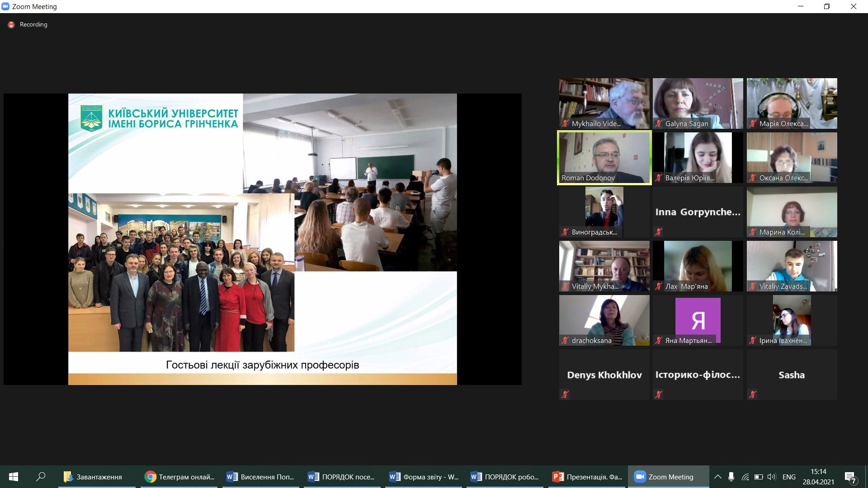Screen dimensions: 868x488
Task: Click the shared presentation slide
Action: click(x=262, y=239)
